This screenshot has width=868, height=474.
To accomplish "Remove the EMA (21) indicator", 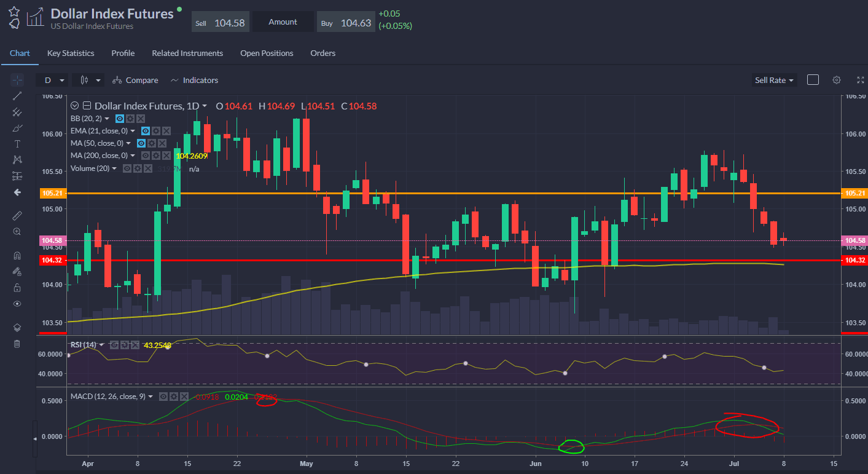I will pyautogui.click(x=166, y=131).
